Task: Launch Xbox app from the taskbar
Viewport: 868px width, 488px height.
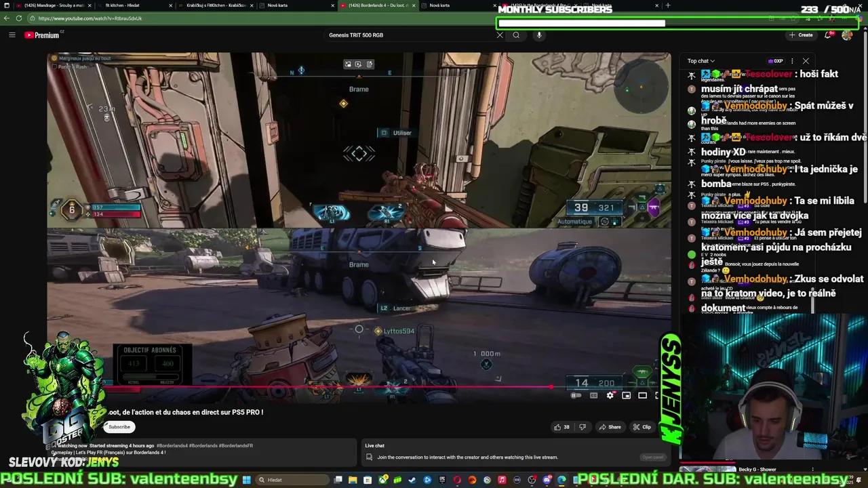Action: [x=383, y=480]
